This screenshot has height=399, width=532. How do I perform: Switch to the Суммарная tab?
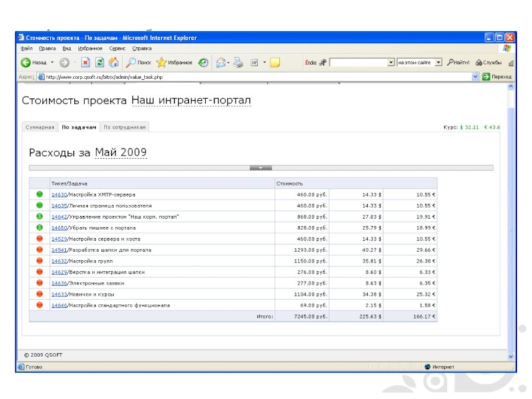click(39, 127)
